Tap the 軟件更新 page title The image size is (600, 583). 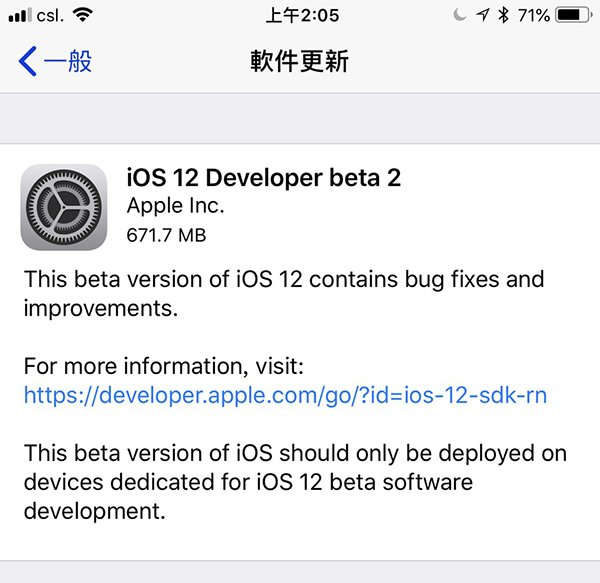coord(300,62)
